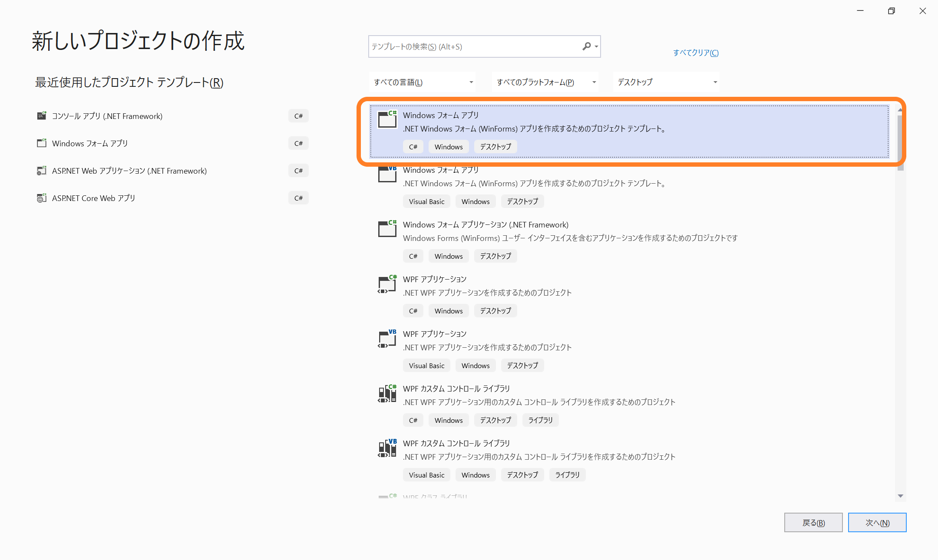Click the コンソール アプリ (.NET Framework) icon
The image size is (938, 560).
coord(42,116)
